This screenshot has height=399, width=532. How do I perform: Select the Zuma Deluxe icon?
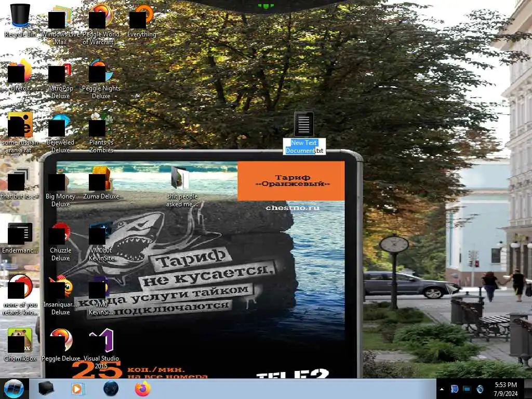(x=101, y=183)
